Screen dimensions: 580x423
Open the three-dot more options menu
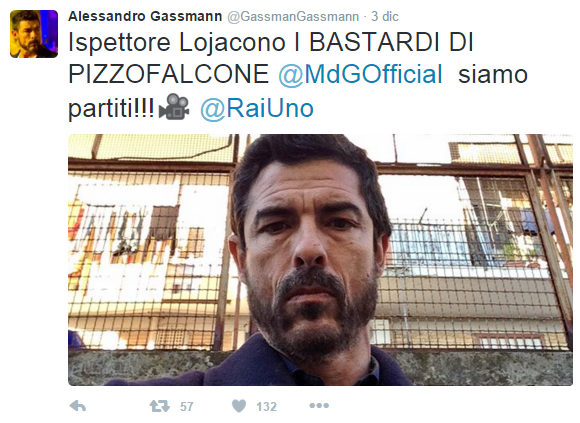pyautogui.click(x=319, y=406)
